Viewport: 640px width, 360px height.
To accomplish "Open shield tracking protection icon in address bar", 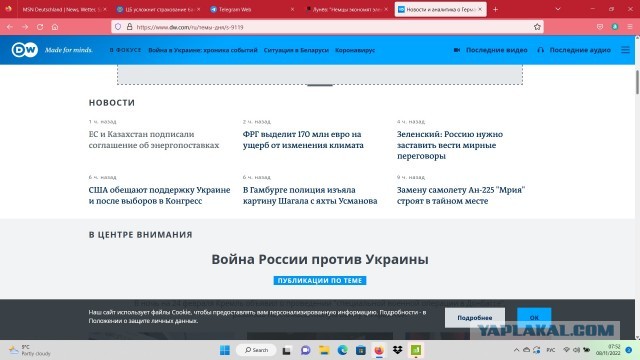I will pyautogui.click(x=118, y=27).
